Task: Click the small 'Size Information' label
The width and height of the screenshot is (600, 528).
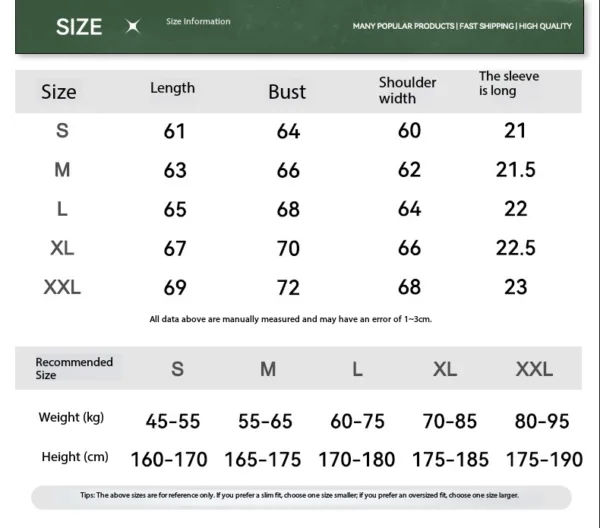Action: (x=198, y=21)
